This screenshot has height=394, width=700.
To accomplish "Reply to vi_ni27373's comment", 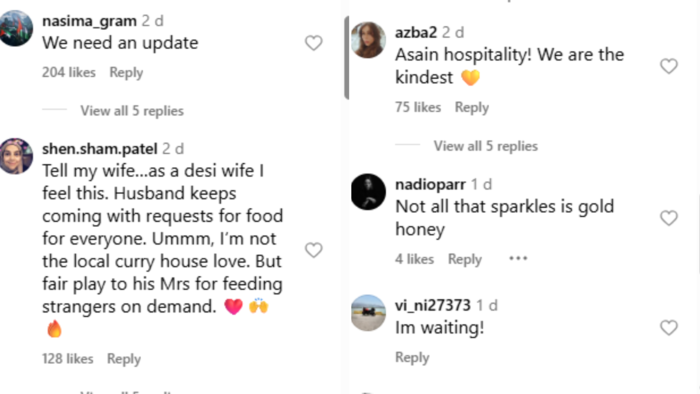I will (x=412, y=357).
